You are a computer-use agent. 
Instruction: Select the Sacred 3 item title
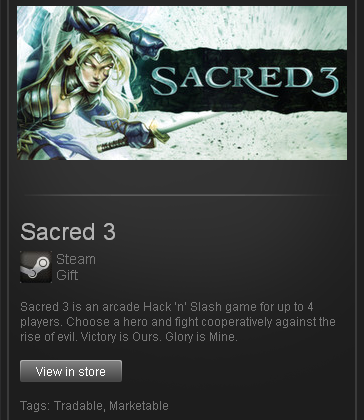tap(68, 232)
